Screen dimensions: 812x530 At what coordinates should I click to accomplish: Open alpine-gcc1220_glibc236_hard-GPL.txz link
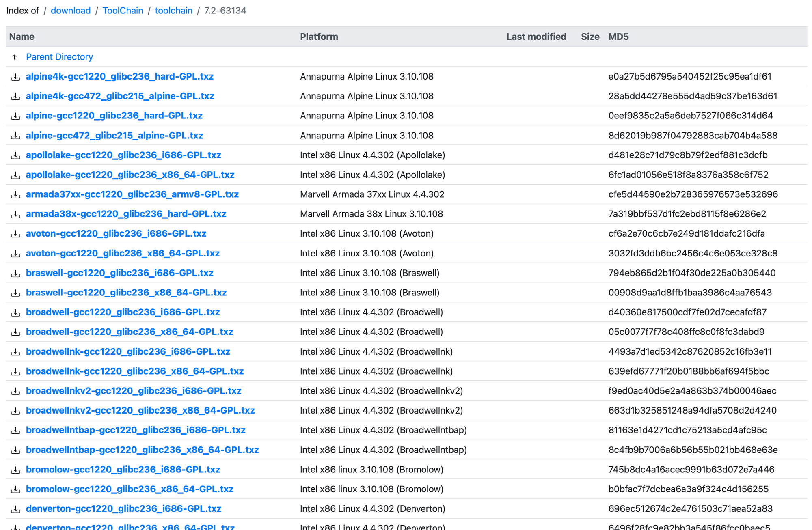pyautogui.click(x=114, y=116)
